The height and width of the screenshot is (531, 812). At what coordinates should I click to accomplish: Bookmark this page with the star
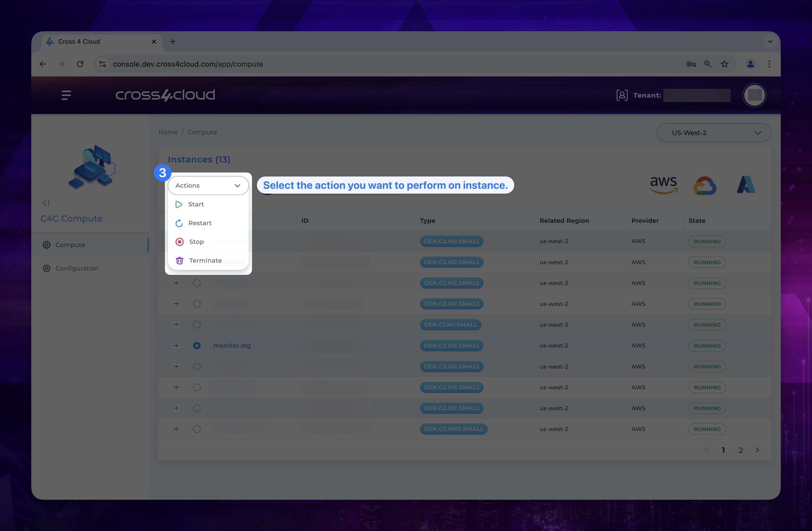[x=724, y=64]
